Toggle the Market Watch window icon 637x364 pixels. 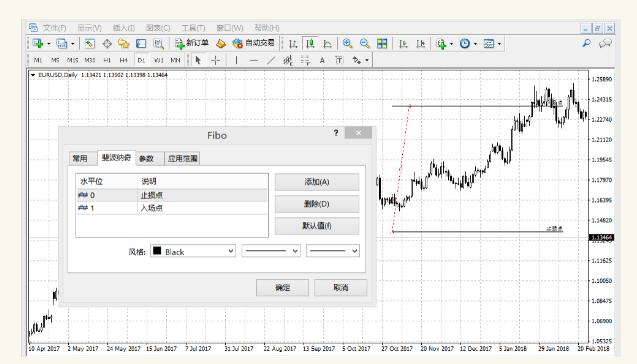(89, 43)
